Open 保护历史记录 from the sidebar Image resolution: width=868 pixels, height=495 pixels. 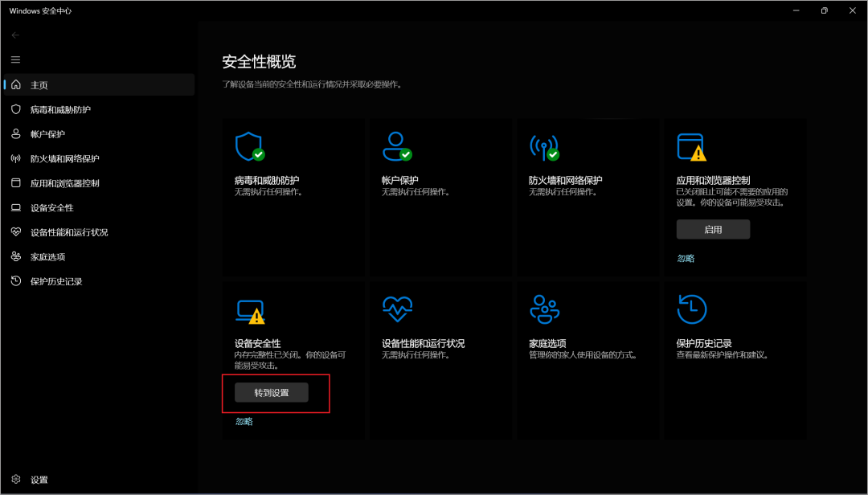[x=99, y=281]
